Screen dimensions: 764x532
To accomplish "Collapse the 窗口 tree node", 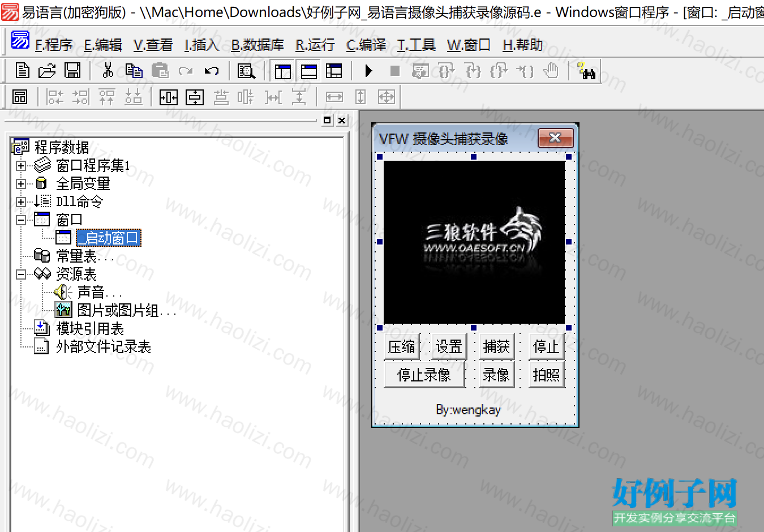I will 21,220.
